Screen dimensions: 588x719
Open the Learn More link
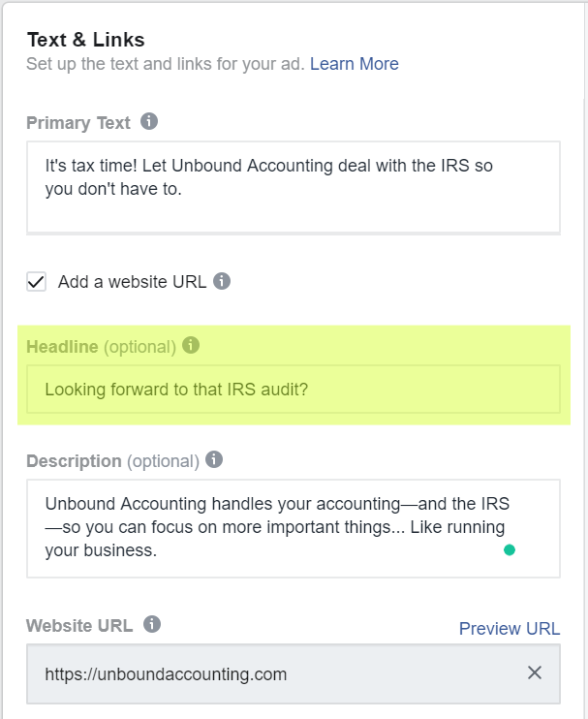[355, 64]
